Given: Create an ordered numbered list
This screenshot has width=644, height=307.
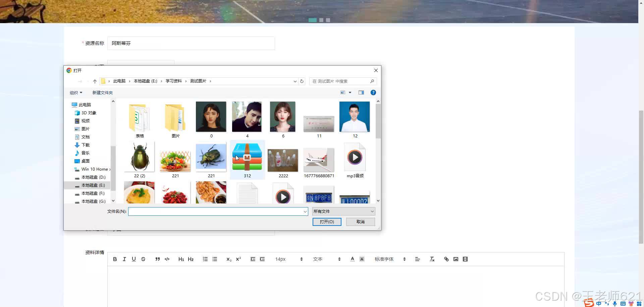Looking at the screenshot, I should (x=205, y=259).
